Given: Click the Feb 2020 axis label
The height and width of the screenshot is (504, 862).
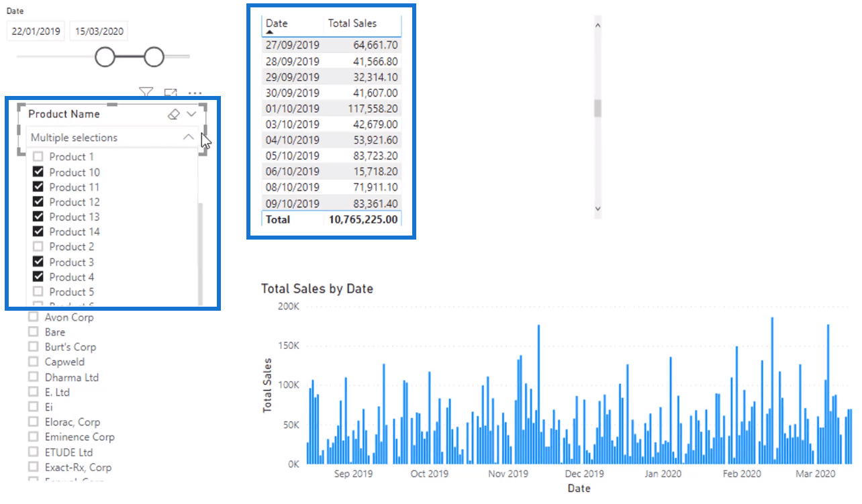Looking at the screenshot, I should pyautogui.click(x=742, y=474).
